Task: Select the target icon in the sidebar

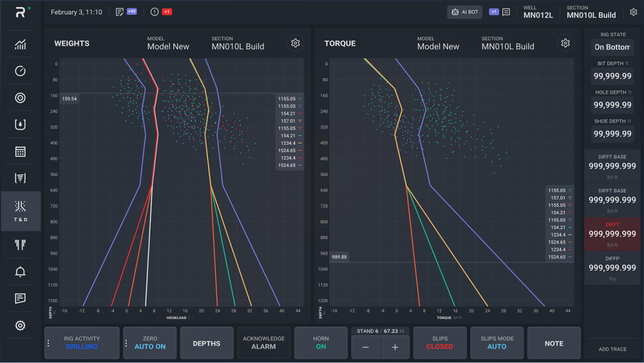Action: [x=20, y=98]
